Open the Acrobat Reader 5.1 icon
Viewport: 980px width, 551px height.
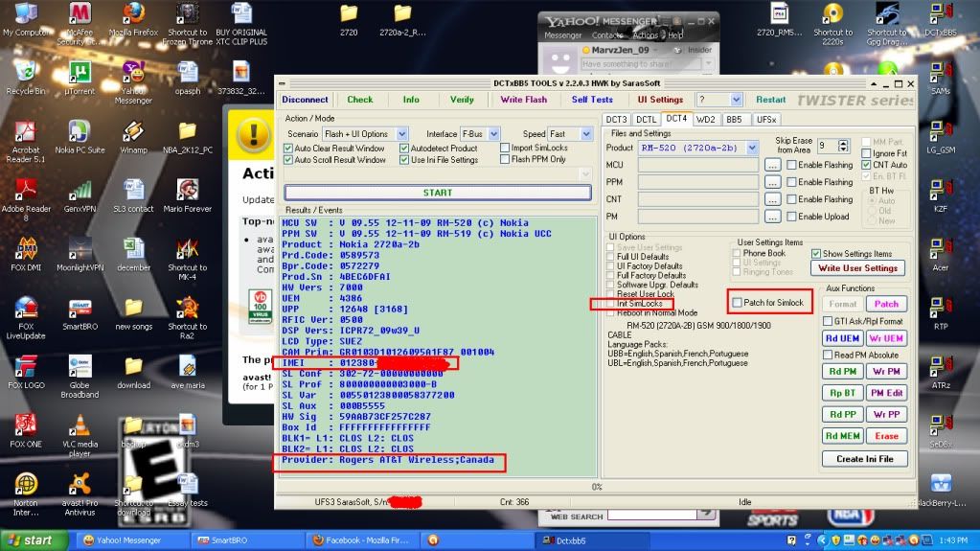pyautogui.click(x=26, y=141)
